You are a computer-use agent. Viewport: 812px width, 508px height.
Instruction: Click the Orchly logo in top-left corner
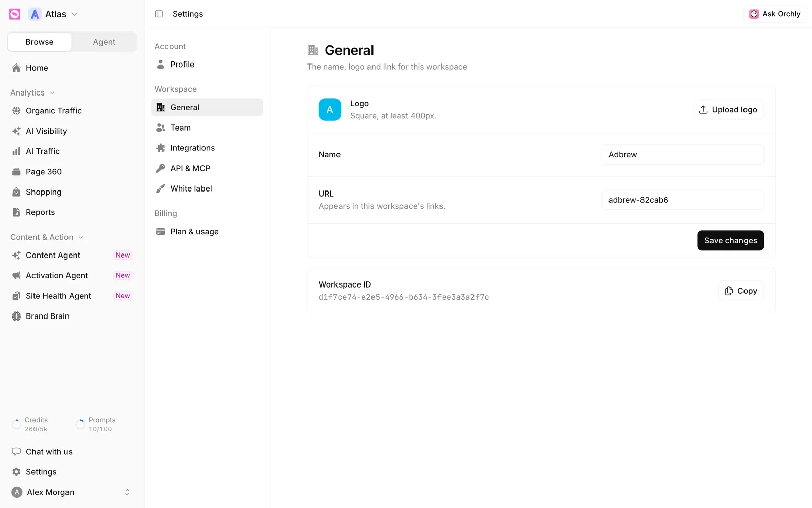point(15,14)
